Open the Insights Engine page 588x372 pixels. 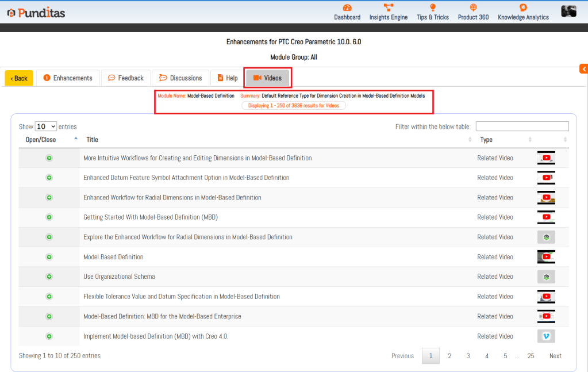click(x=389, y=12)
